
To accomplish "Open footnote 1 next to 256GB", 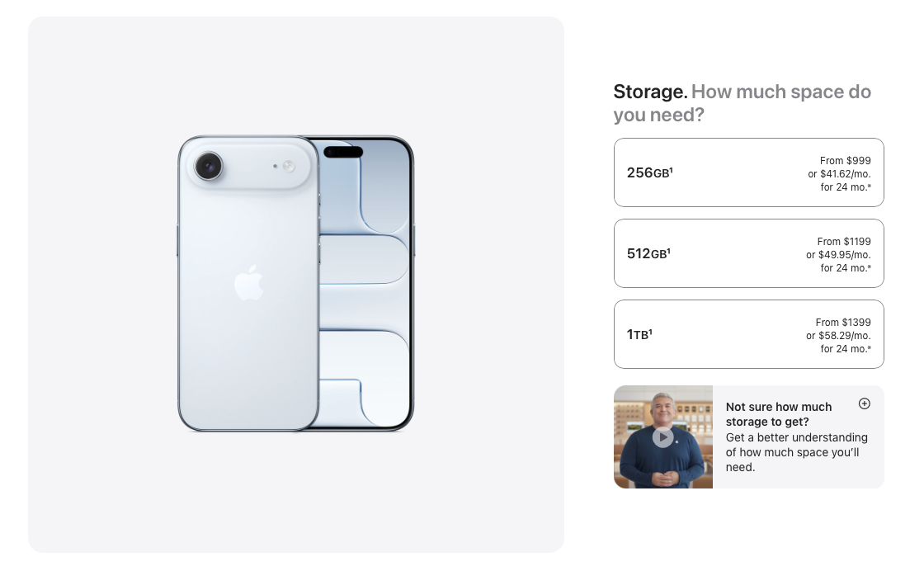I will coord(672,170).
